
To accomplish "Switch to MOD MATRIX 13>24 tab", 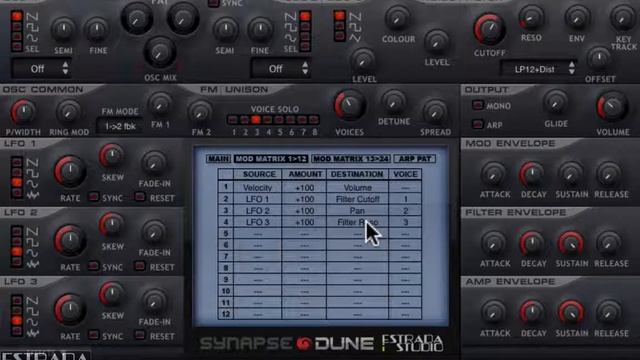I will pos(351,159).
